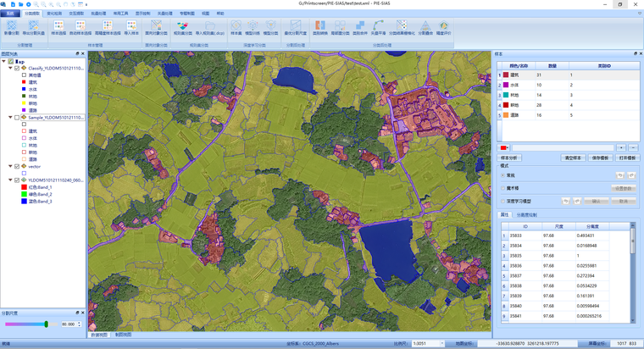The height and width of the screenshot is (349, 644).
Task: Click the new file icon in quick access toolbar
Action: pos(14,4)
